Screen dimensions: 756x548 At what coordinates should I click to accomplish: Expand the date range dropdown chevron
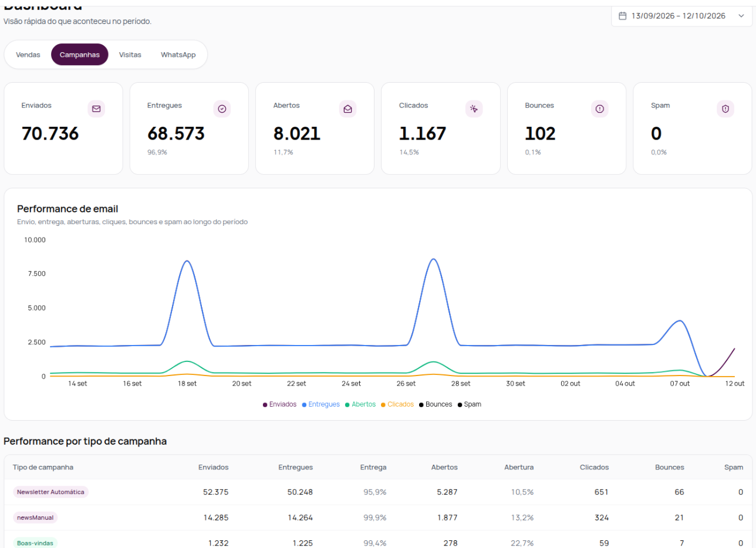[741, 16]
